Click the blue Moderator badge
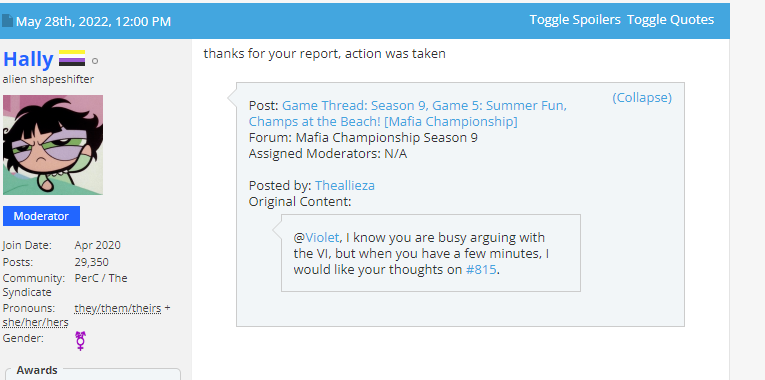Viewport: 765px width, 380px height. [x=41, y=216]
